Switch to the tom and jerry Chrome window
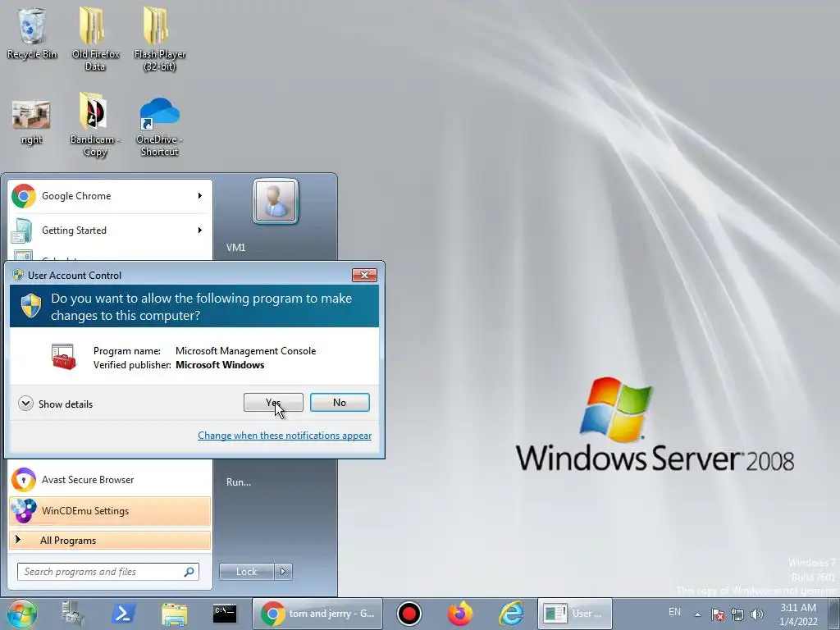 pos(317,614)
